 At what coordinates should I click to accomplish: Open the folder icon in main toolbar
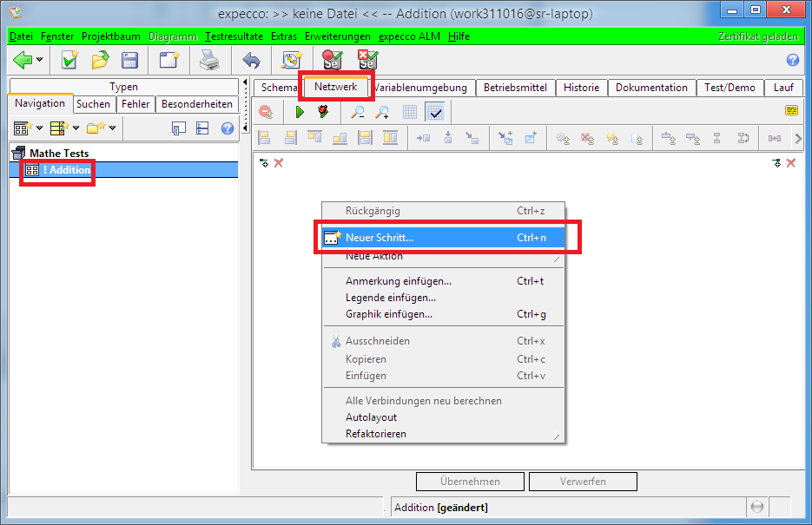pyautogui.click(x=100, y=60)
